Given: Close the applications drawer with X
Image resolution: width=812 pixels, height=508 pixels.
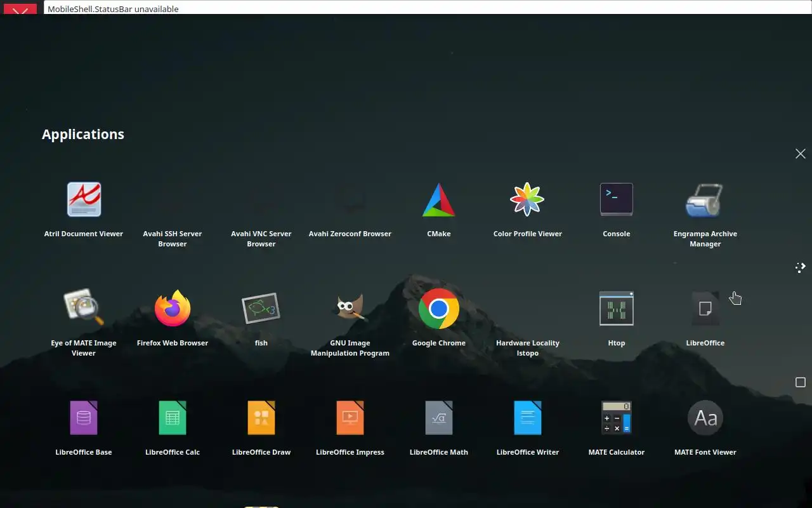Looking at the screenshot, I should [801, 154].
